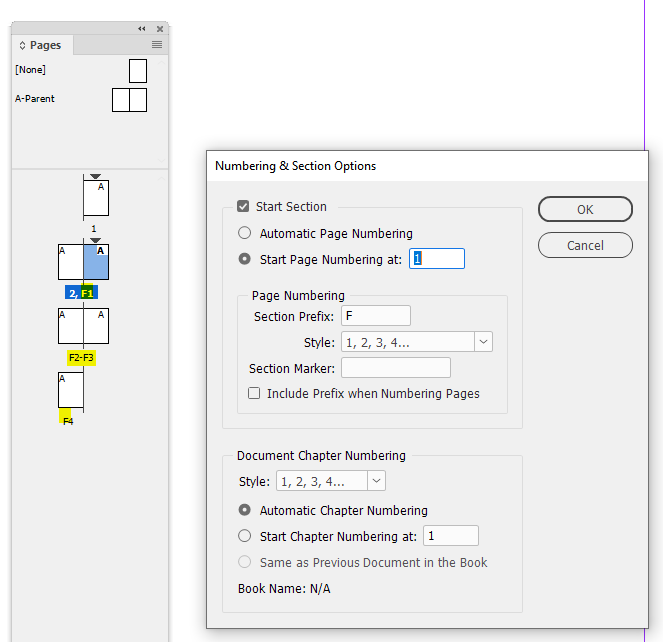The width and height of the screenshot is (663, 642).
Task: Select Automatic Page Numbering option
Action: tap(245, 234)
